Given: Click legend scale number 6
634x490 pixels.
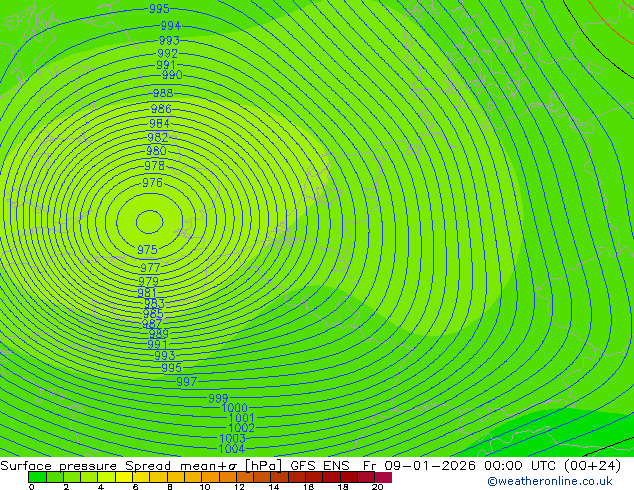Looking at the screenshot, I should tap(135, 487).
